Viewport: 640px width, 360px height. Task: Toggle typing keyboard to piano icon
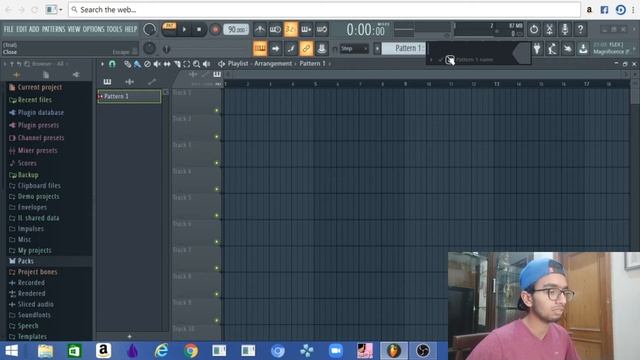[x=260, y=49]
